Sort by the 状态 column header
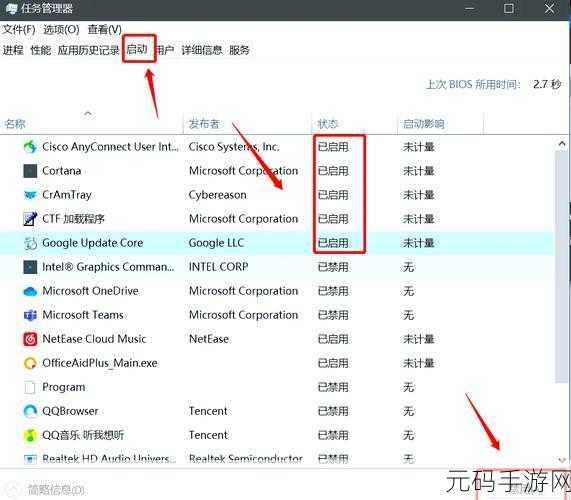The height and width of the screenshot is (500, 571). click(x=328, y=124)
